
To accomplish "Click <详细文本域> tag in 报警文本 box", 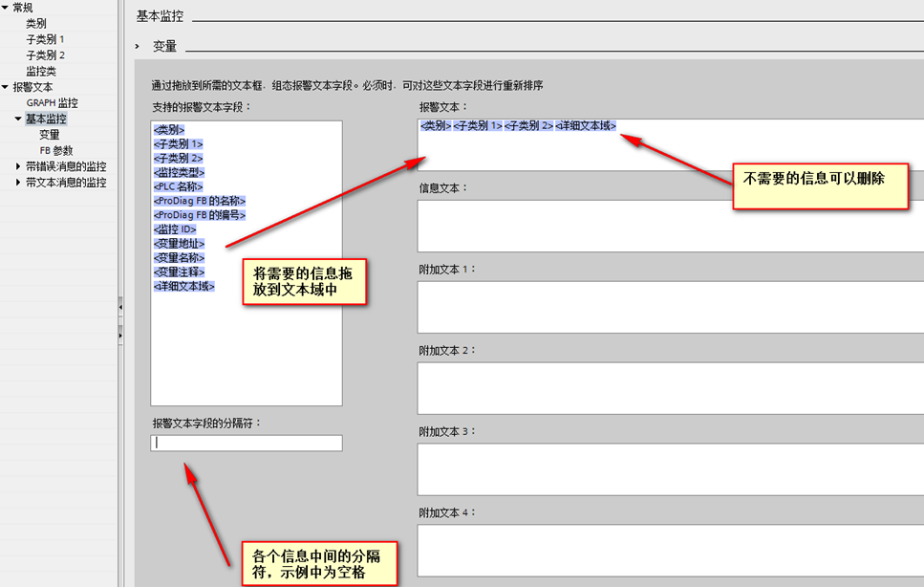I will click(x=586, y=125).
